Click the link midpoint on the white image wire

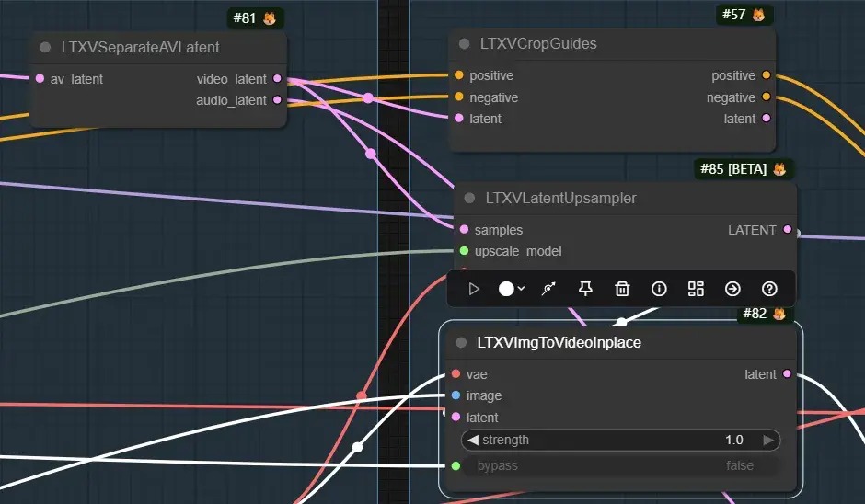357,447
